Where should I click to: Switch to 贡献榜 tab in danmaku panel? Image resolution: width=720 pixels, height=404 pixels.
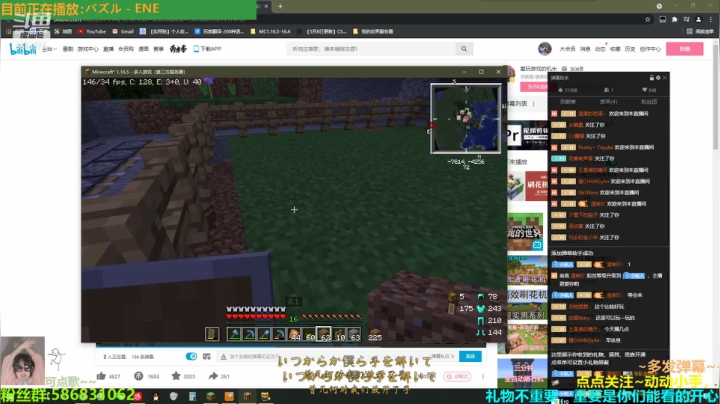click(568, 102)
